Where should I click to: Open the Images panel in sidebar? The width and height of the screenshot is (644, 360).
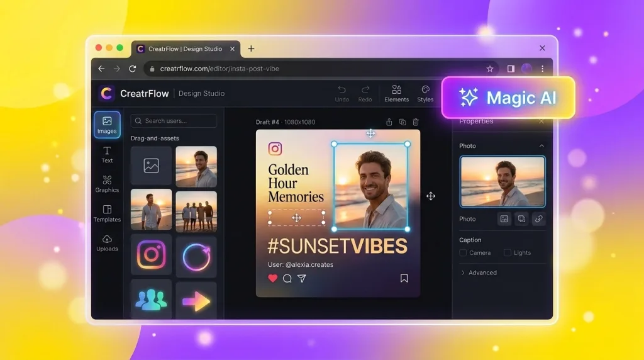click(x=107, y=125)
